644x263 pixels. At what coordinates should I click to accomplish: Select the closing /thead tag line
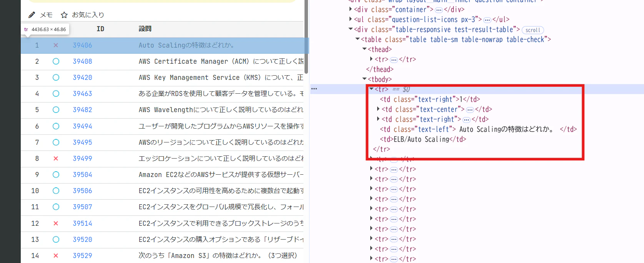point(380,69)
